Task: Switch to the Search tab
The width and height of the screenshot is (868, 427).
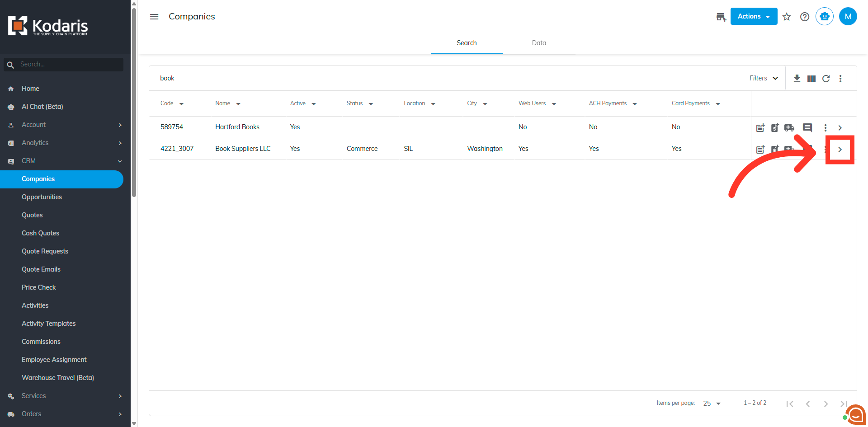Action: tap(467, 43)
